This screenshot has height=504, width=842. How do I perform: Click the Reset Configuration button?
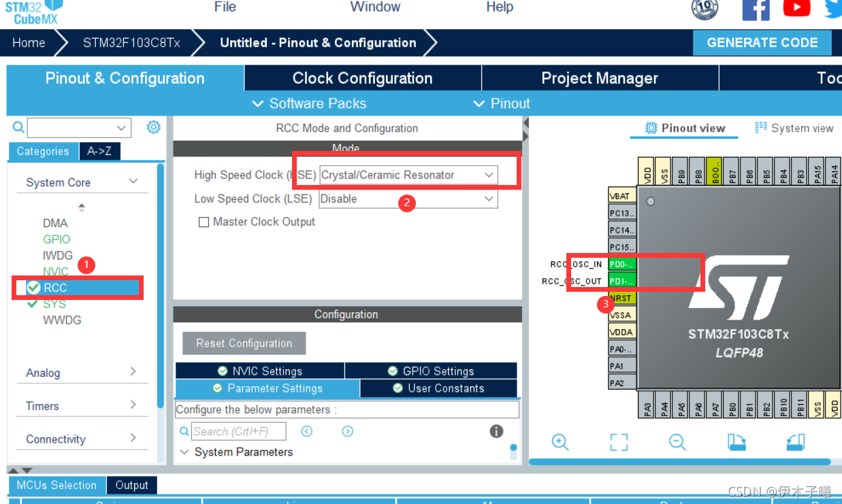click(x=244, y=343)
